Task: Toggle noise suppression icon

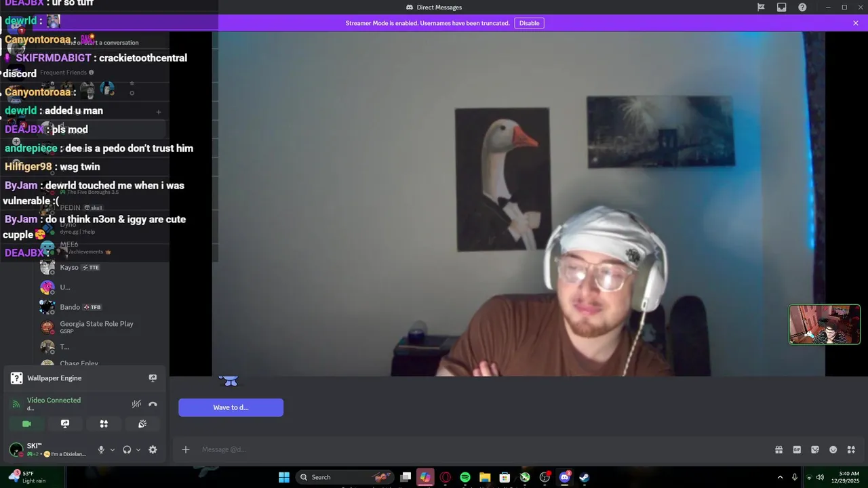Action: click(x=136, y=404)
